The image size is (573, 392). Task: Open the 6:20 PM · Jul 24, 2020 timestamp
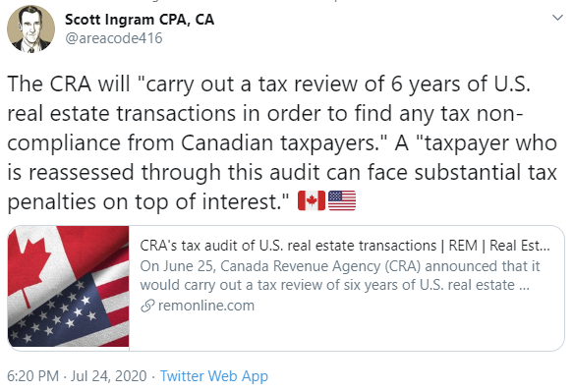pos(77,375)
